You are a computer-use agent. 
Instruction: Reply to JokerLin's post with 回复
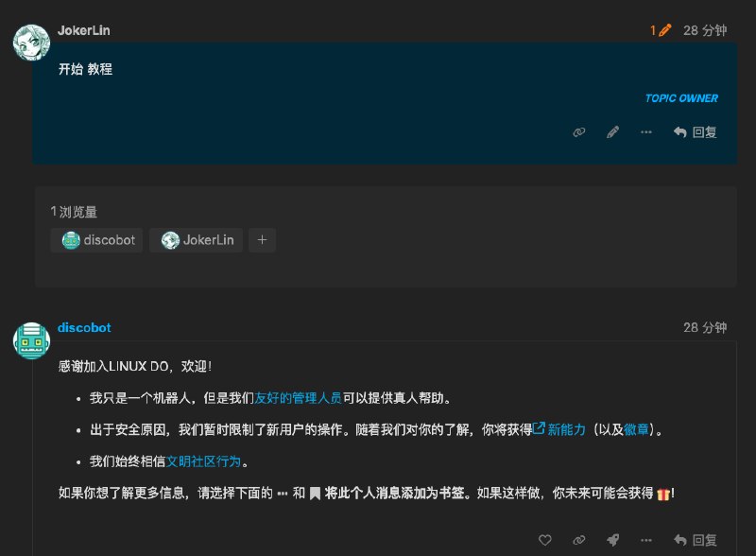tap(696, 131)
